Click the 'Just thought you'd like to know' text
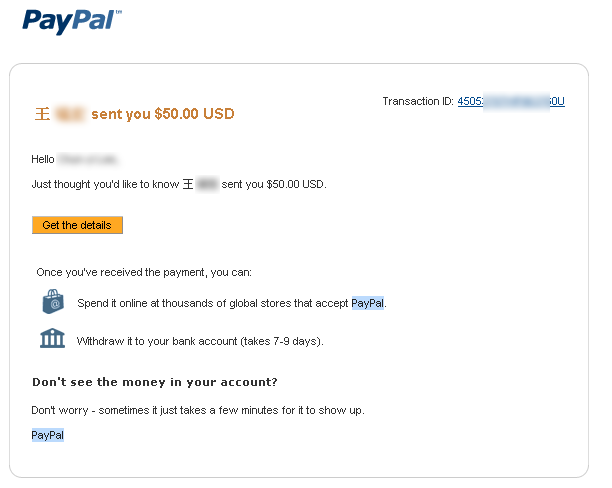This screenshot has width=612, height=488. click(x=105, y=184)
